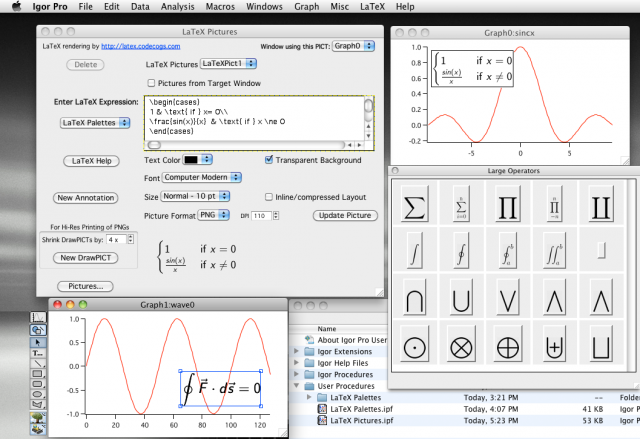Viewport: 640px width, 439px height.
Task: Click inside the LaTeX expression text box
Action: tap(254, 118)
